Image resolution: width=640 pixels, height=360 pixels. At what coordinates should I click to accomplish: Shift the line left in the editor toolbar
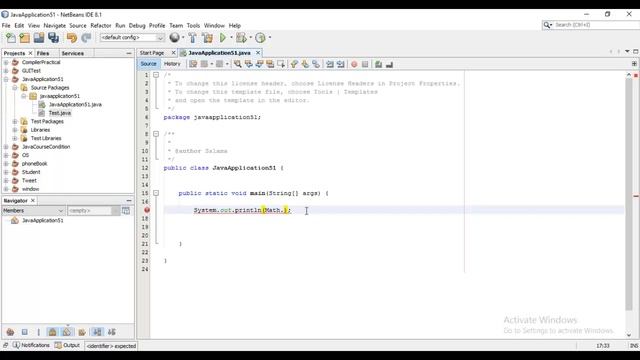click(x=330, y=64)
